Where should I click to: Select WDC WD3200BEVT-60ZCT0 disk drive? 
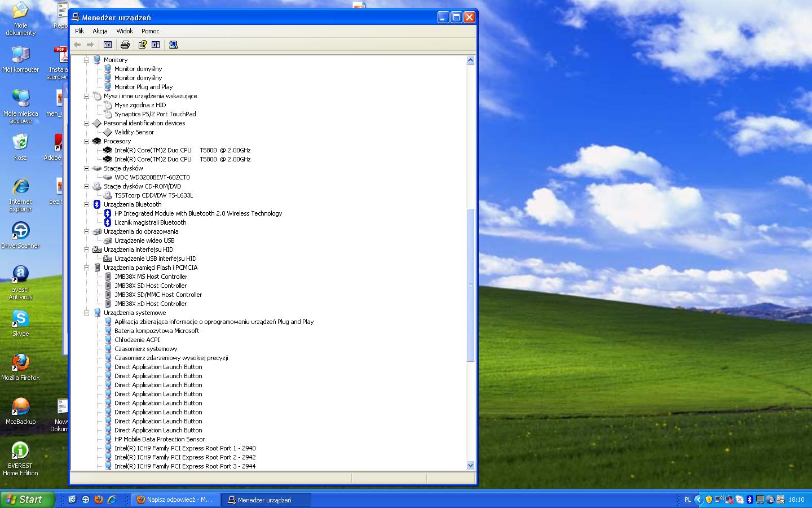[152, 177]
